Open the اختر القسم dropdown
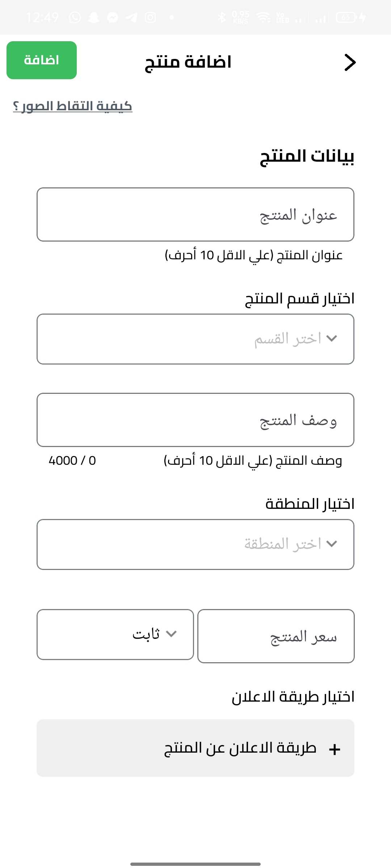Viewport: 391px width, 868px height. pos(195,339)
